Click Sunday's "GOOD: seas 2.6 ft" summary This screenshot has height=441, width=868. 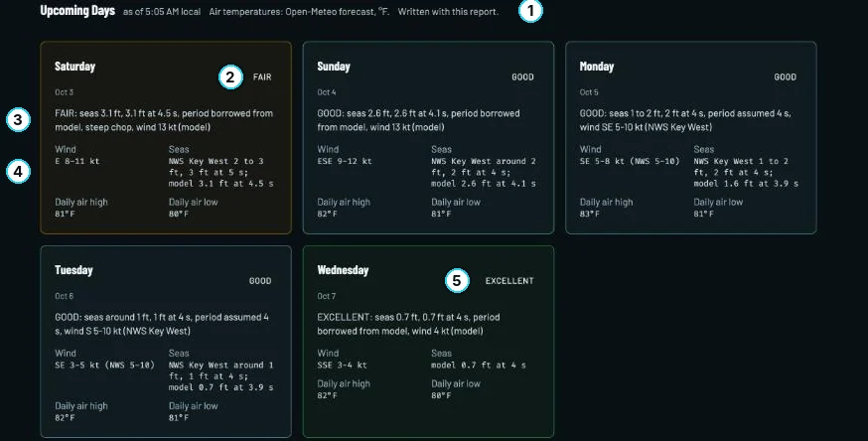[x=418, y=120]
